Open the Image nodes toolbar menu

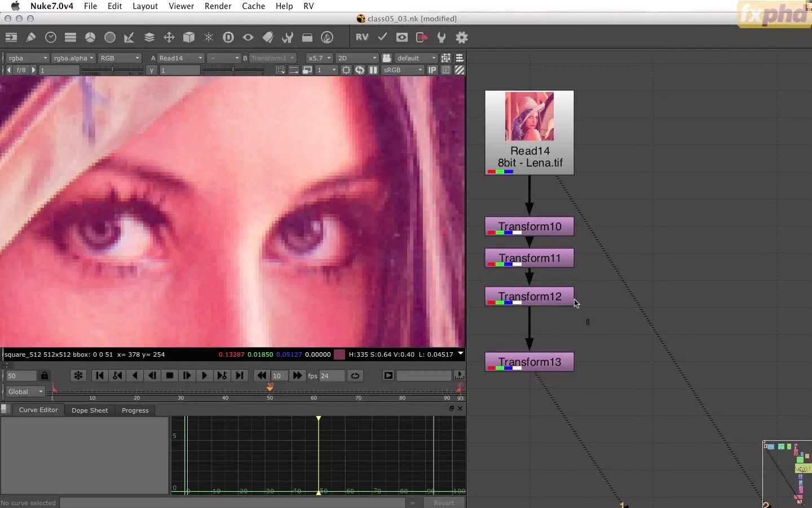pyautogui.click(x=11, y=37)
